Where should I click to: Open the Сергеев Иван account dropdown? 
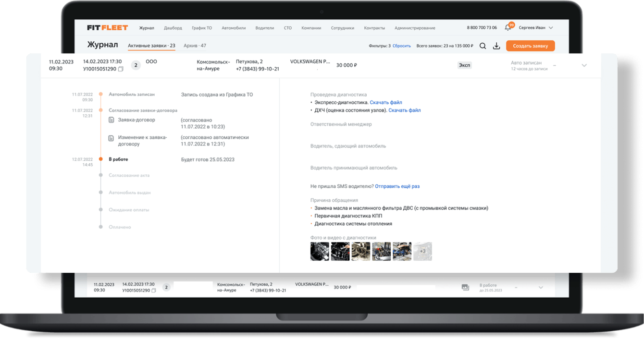[533, 27]
